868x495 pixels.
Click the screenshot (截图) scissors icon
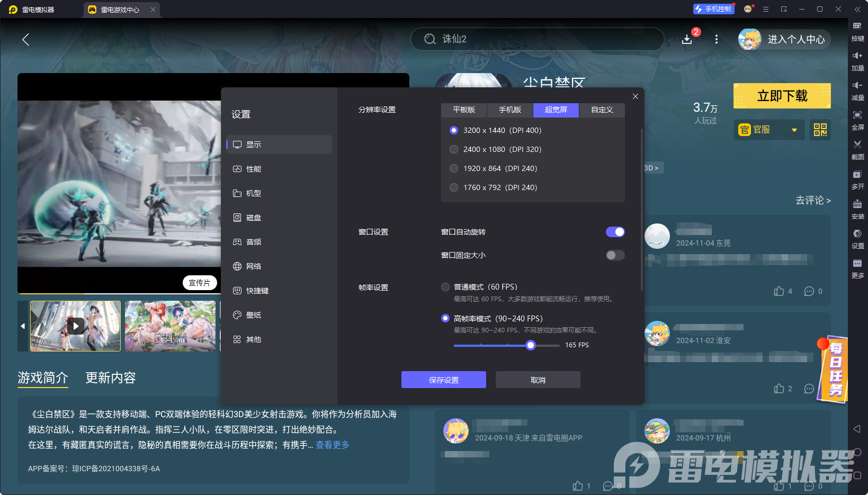point(857,145)
